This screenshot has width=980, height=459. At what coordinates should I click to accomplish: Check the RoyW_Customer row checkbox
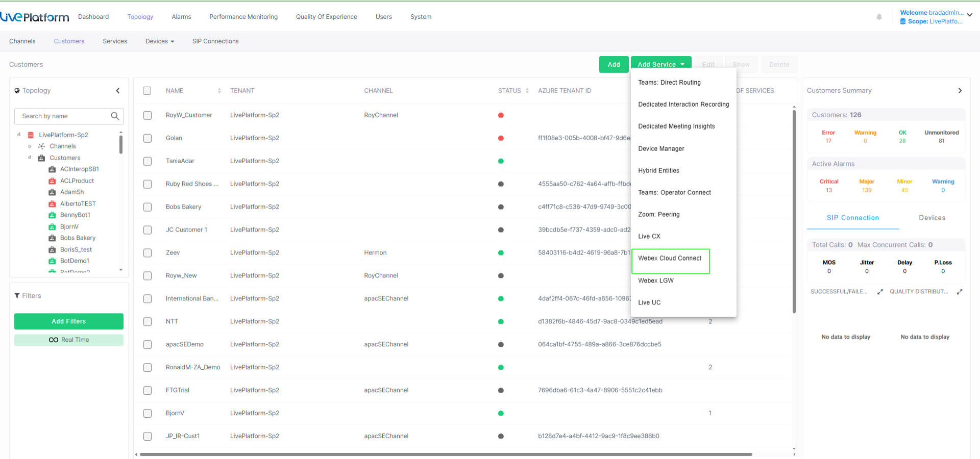pyautogui.click(x=148, y=115)
